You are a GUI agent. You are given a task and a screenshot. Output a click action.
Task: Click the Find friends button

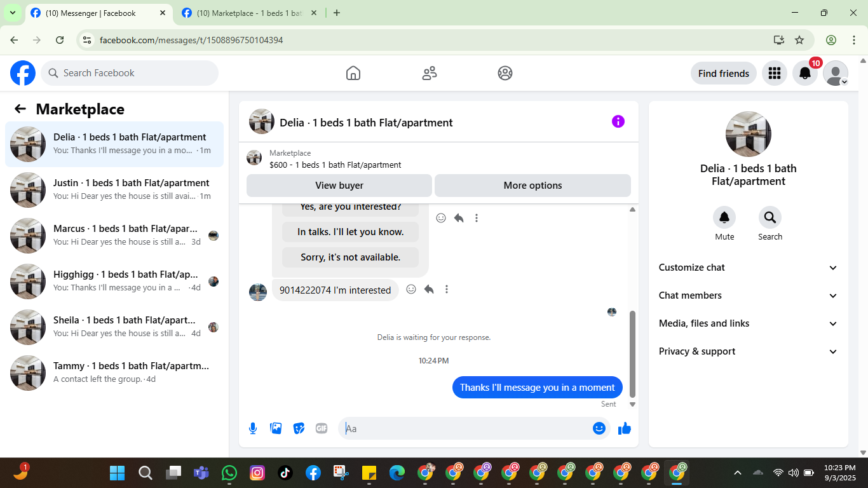(x=724, y=73)
